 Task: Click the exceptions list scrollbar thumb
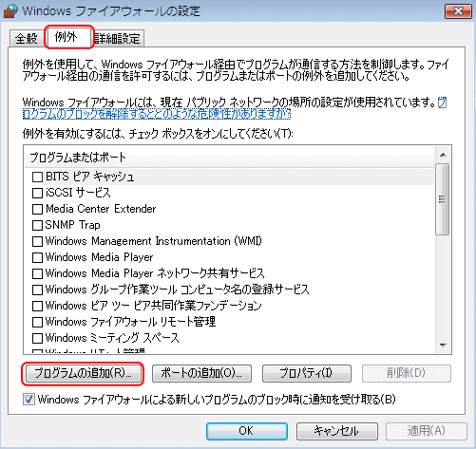[442, 199]
